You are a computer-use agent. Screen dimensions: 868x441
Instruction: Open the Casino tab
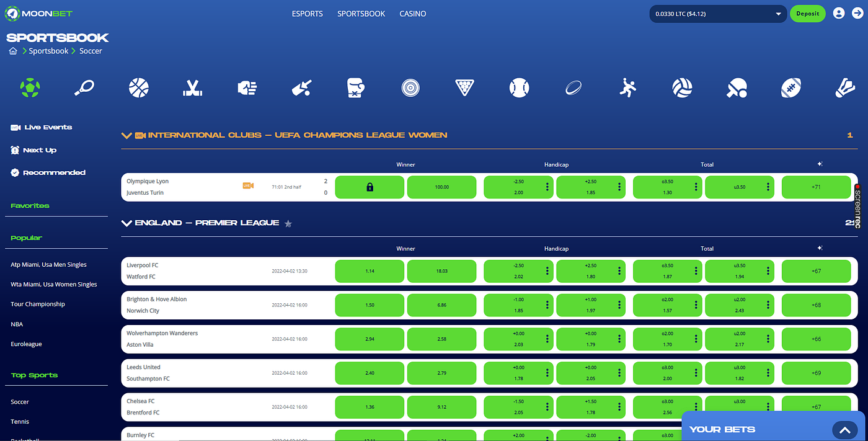pyautogui.click(x=413, y=14)
